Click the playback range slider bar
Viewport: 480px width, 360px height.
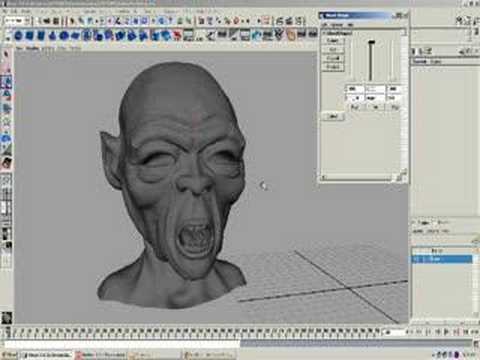122,343
